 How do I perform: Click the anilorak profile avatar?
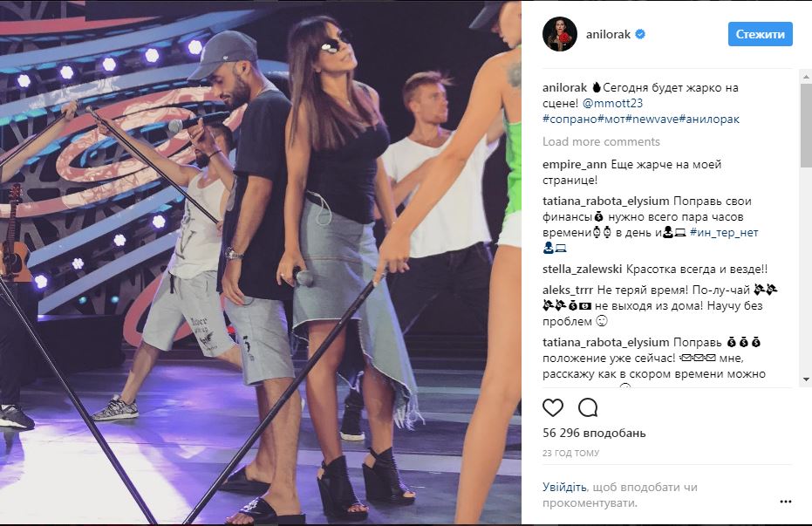560,34
